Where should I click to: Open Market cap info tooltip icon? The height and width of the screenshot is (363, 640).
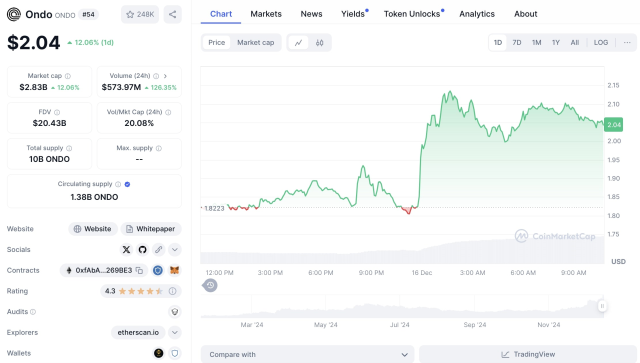(x=68, y=76)
